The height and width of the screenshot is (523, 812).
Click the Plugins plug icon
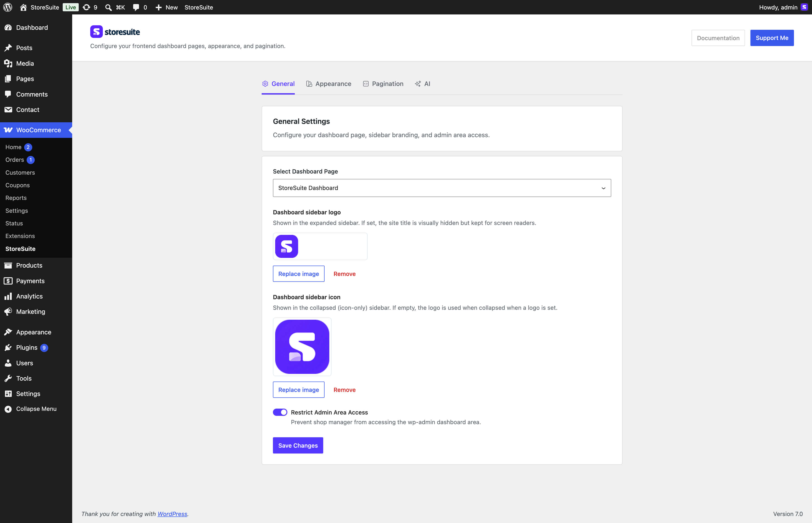pos(8,347)
